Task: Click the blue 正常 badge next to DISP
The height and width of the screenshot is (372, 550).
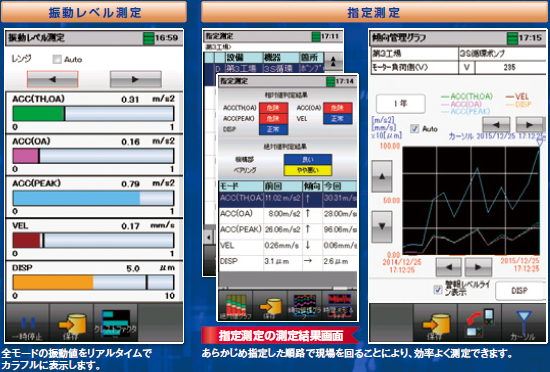Action: tap(274, 129)
